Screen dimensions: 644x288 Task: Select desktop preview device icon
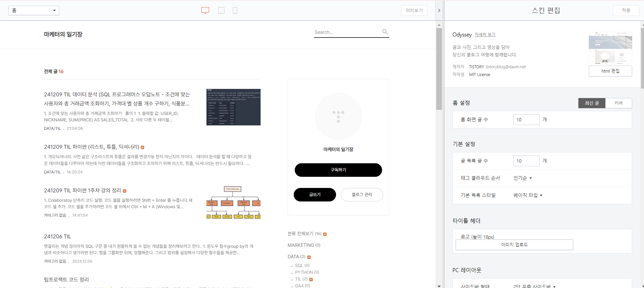(x=205, y=10)
